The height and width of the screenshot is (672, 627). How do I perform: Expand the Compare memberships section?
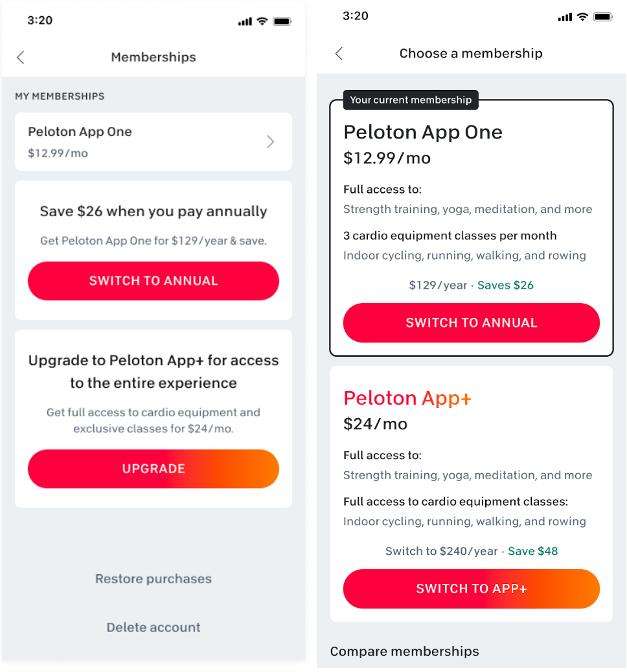(404, 651)
